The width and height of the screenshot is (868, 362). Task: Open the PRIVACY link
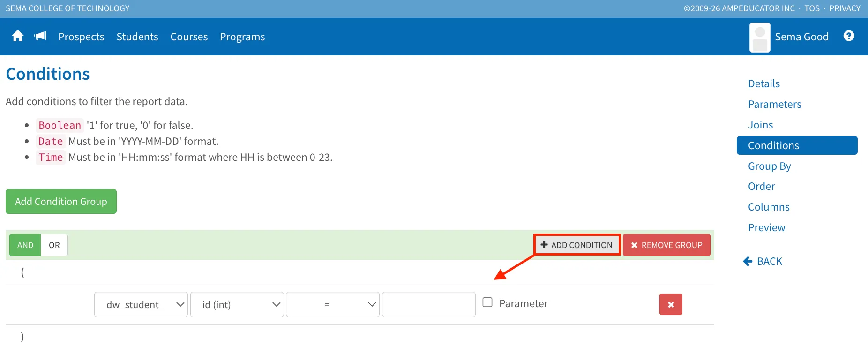pos(845,8)
